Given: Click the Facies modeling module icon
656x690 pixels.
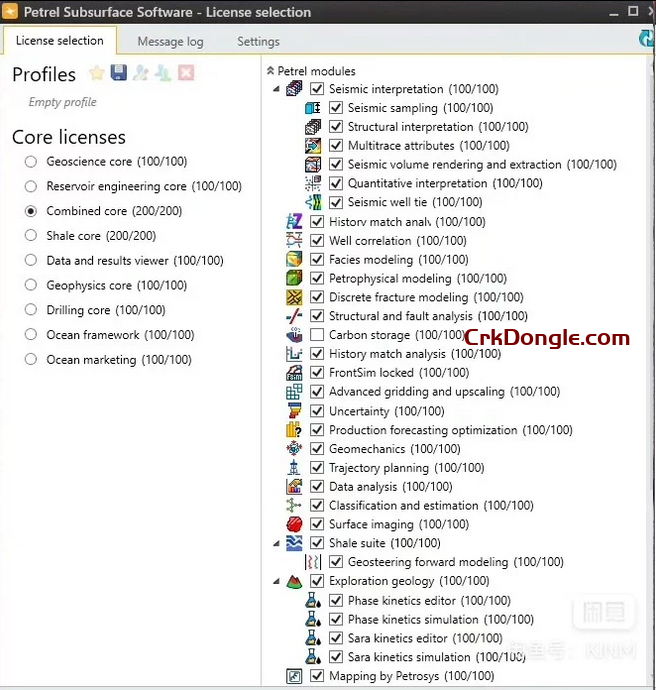Looking at the screenshot, I should tap(294, 260).
